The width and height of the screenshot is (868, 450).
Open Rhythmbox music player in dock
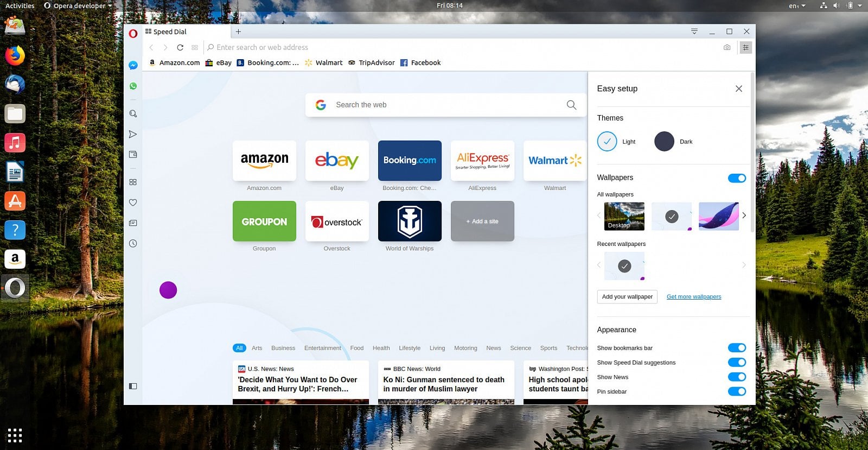tap(15, 143)
